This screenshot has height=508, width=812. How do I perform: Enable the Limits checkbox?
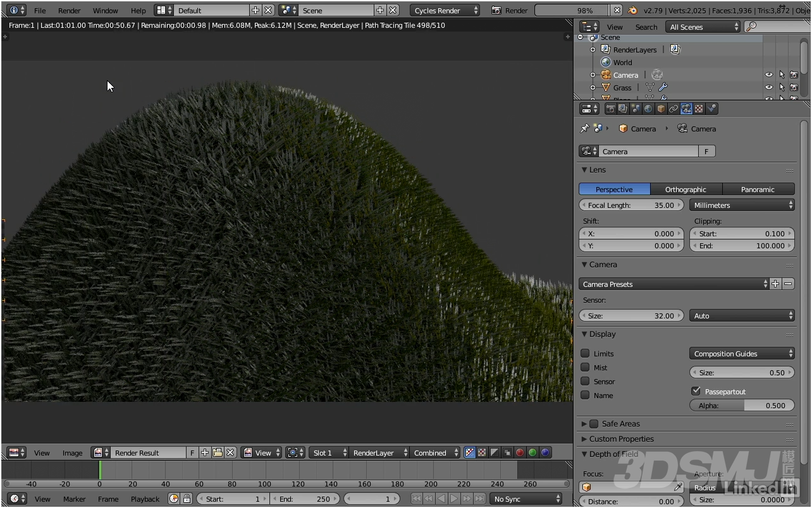tap(585, 353)
